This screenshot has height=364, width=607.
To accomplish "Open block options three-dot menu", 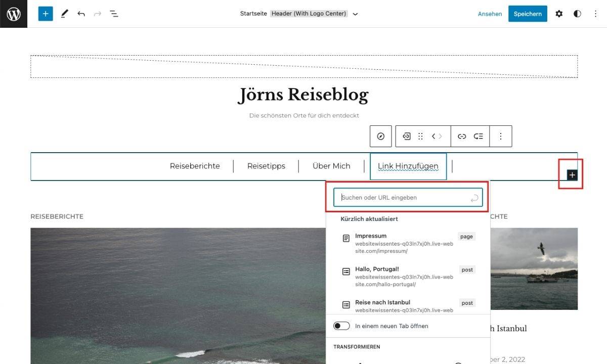I will click(x=501, y=136).
